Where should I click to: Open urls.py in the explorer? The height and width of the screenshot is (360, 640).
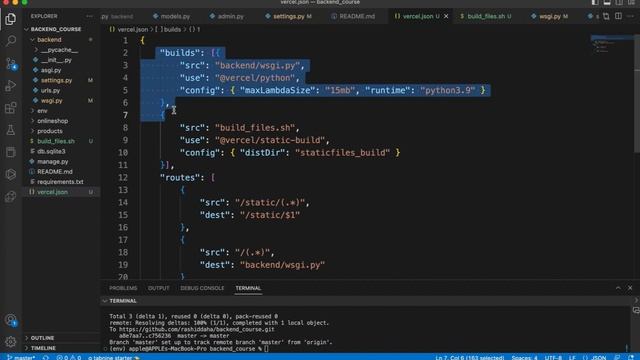point(50,91)
